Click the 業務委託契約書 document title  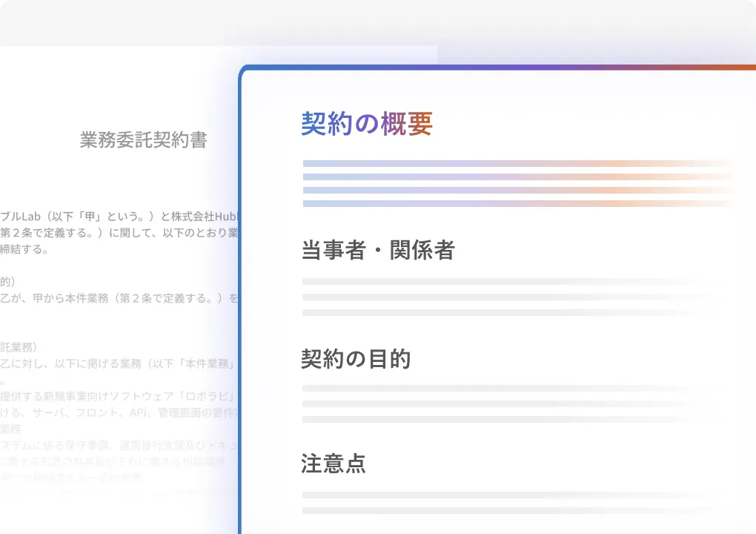click(x=143, y=140)
